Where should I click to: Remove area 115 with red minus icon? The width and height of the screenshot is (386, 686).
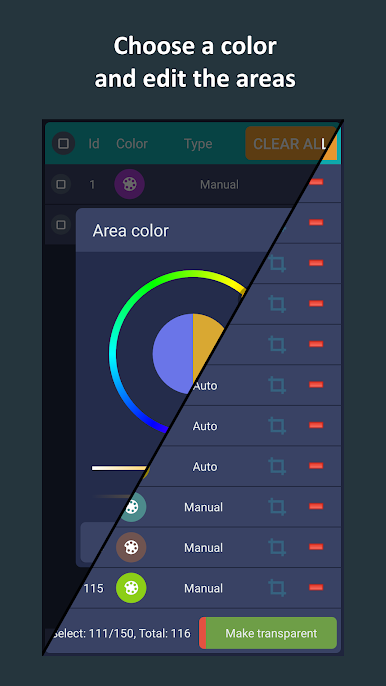pyautogui.click(x=316, y=588)
